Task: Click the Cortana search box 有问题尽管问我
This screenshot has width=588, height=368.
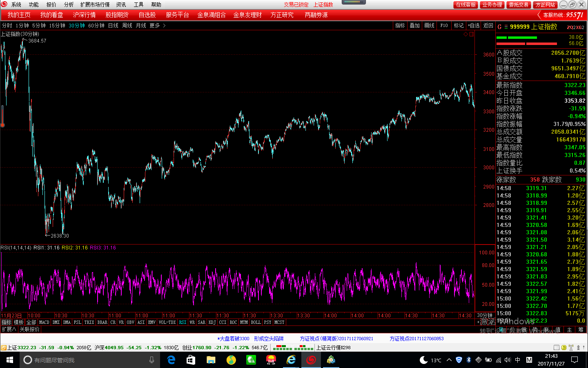Action: (x=90, y=360)
